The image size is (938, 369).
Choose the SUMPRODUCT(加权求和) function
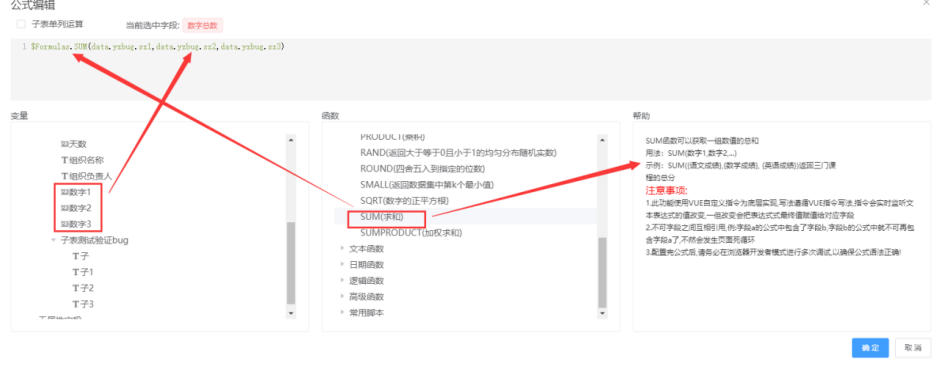tap(411, 232)
